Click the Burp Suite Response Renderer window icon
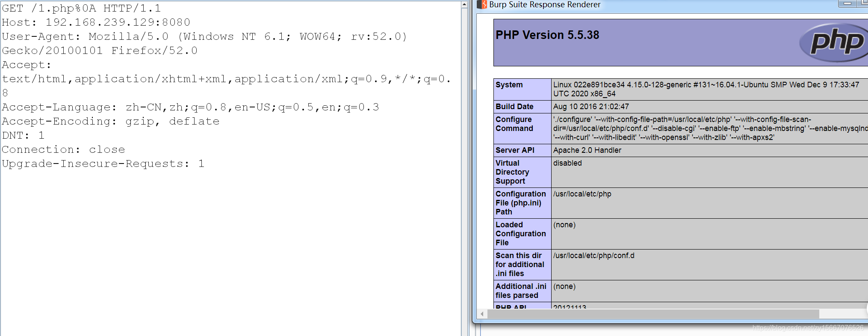Viewport: 868px width, 336px height. point(482,4)
